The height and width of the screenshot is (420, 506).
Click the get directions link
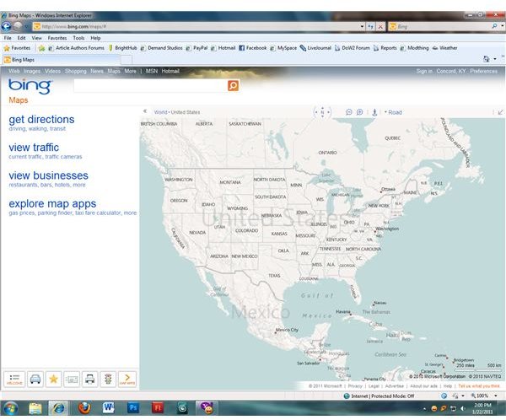click(x=41, y=120)
